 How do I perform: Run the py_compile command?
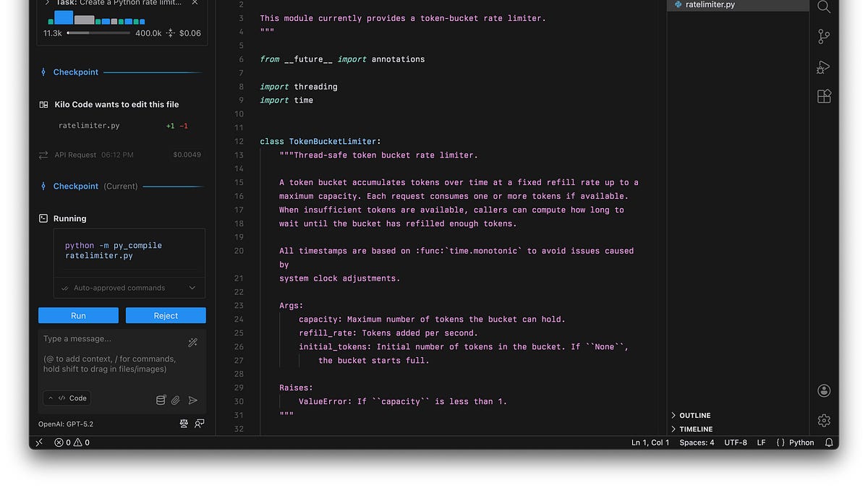(x=77, y=314)
